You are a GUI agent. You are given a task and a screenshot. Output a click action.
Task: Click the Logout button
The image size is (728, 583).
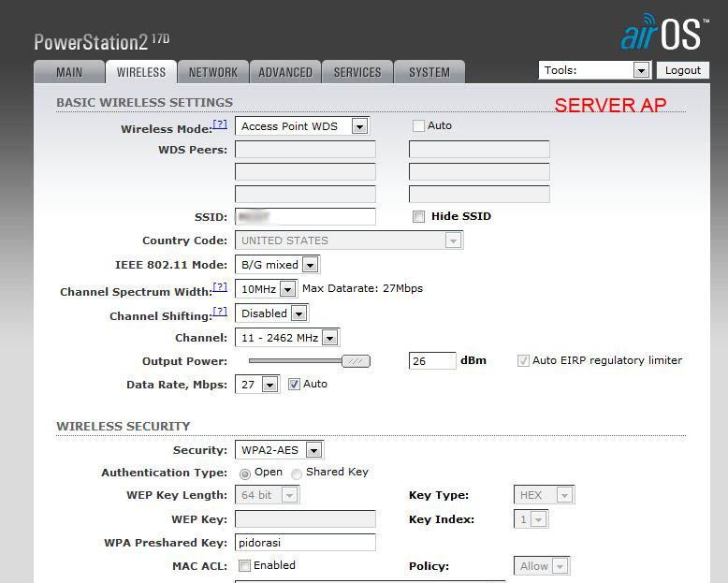click(682, 70)
